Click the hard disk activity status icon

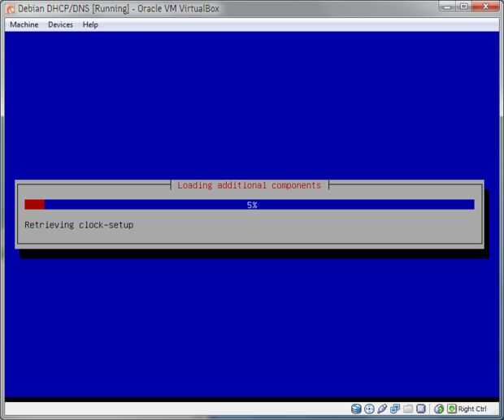tap(356, 409)
